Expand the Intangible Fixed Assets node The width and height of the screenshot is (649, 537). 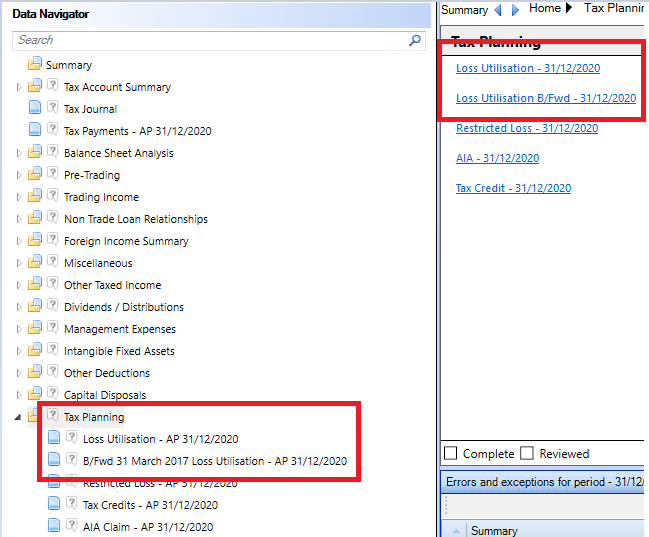[19, 351]
